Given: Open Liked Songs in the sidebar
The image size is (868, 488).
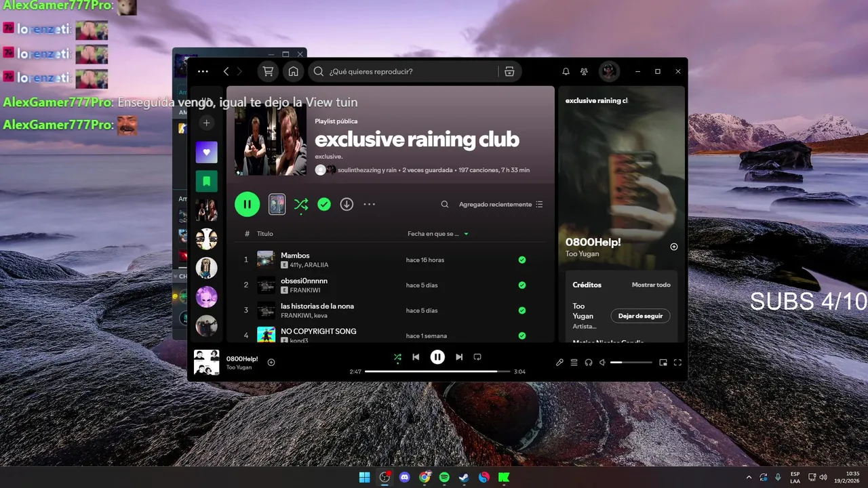Looking at the screenshot, I should pyautogui.click(x=207, y=152).
